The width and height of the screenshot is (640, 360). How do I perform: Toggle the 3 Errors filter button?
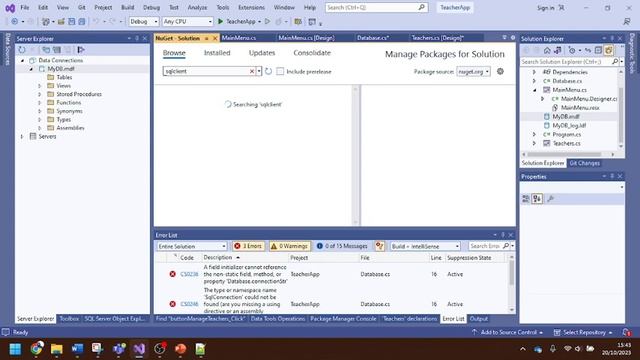pos(248,246)
